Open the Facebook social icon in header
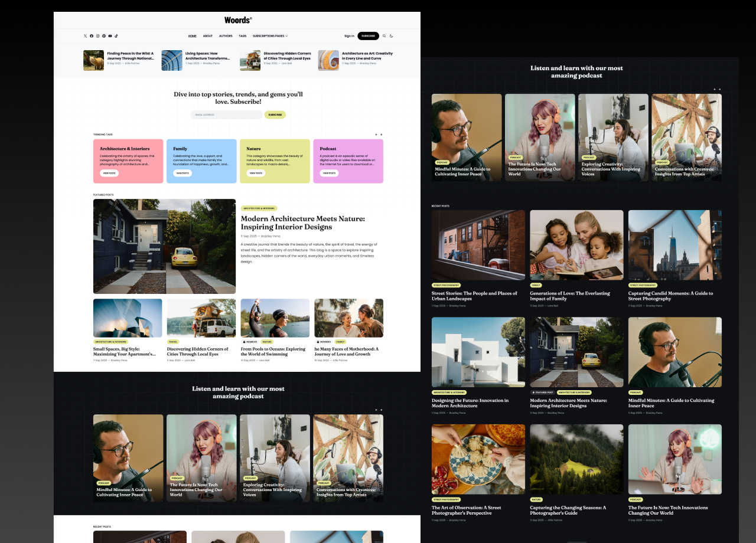 point(92,36)
